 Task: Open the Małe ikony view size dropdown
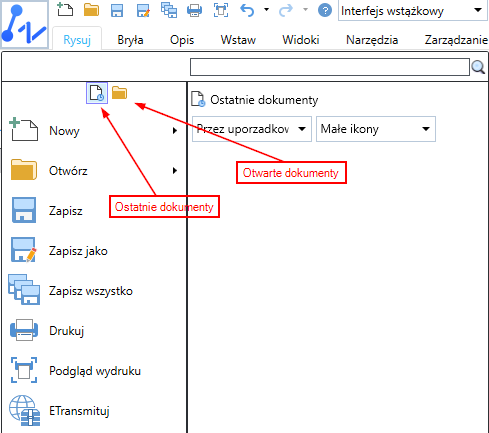click(376, 129)
